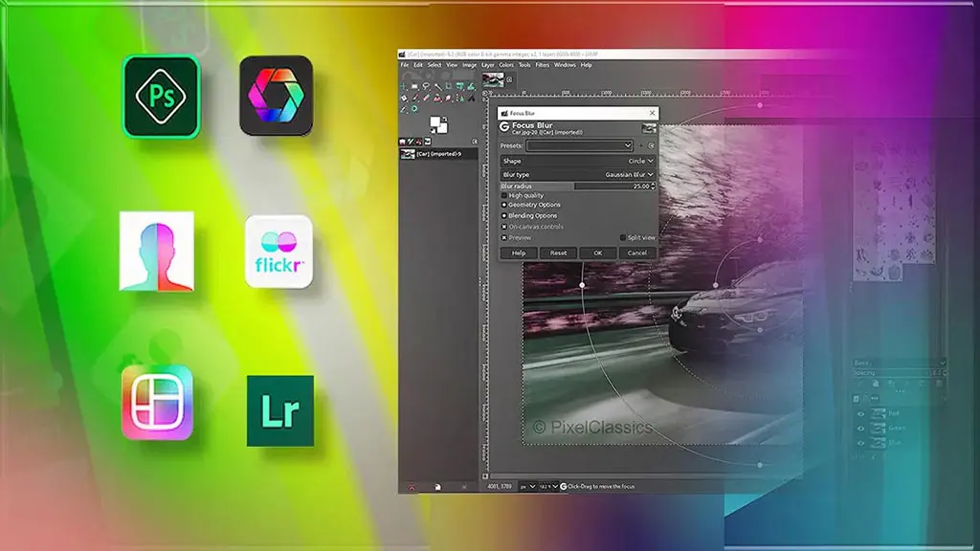Close the car image tab

coord(509,79)
